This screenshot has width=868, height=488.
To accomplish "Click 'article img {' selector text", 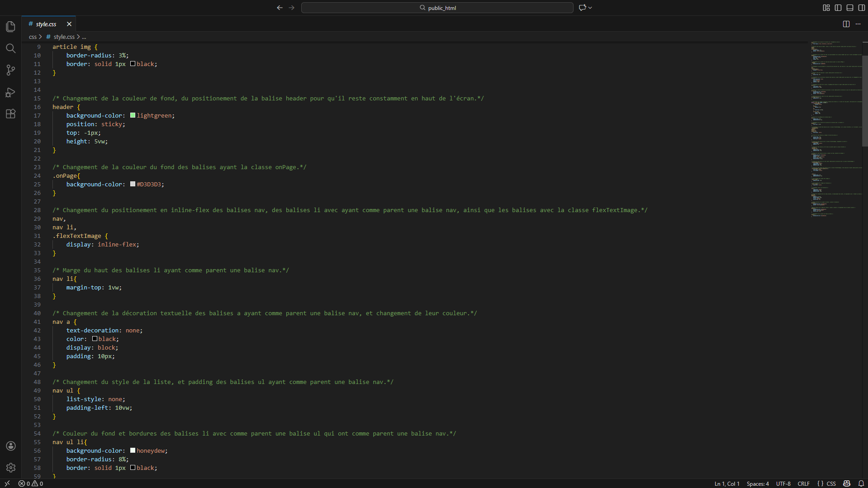I will pyautogui.click(x=75, y=47).
